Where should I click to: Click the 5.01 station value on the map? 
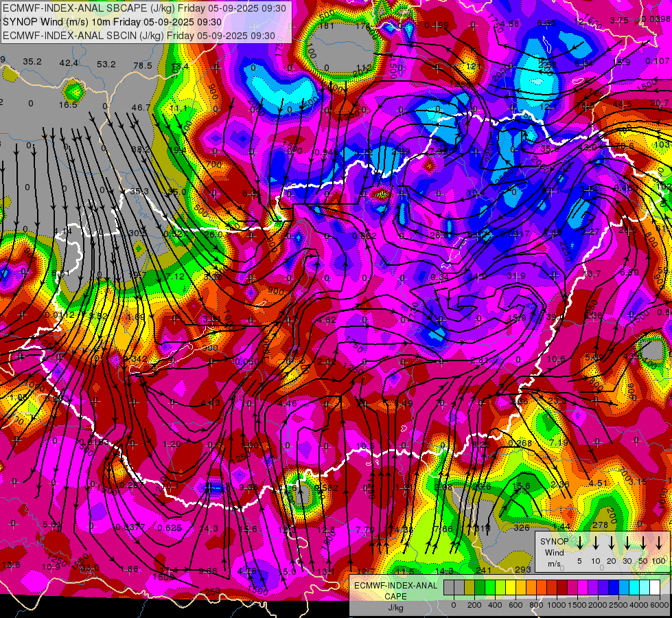pos(52,525)
